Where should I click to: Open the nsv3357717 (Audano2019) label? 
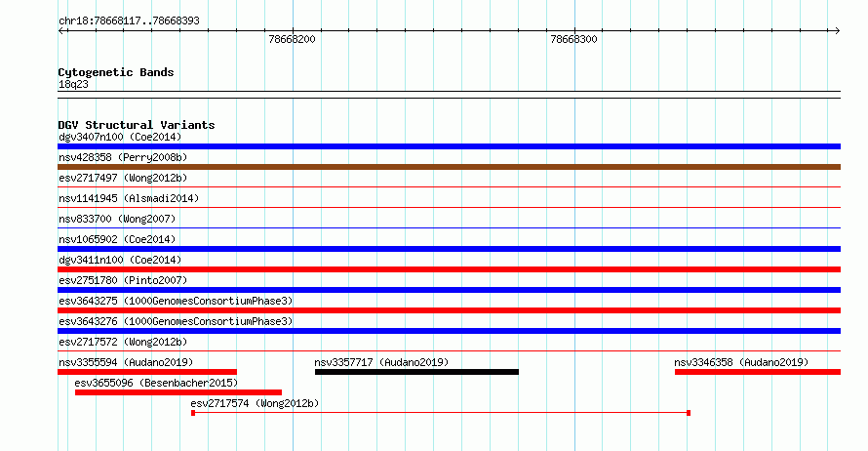381,362
